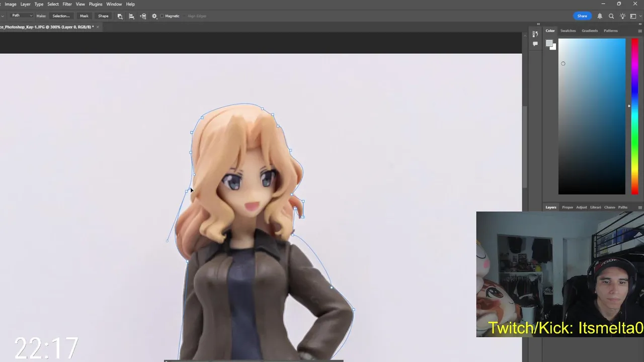Image resolution: width=644 pixels, height=362 pixels.
Task: Open the notifications bell icon
Action: 600,16
